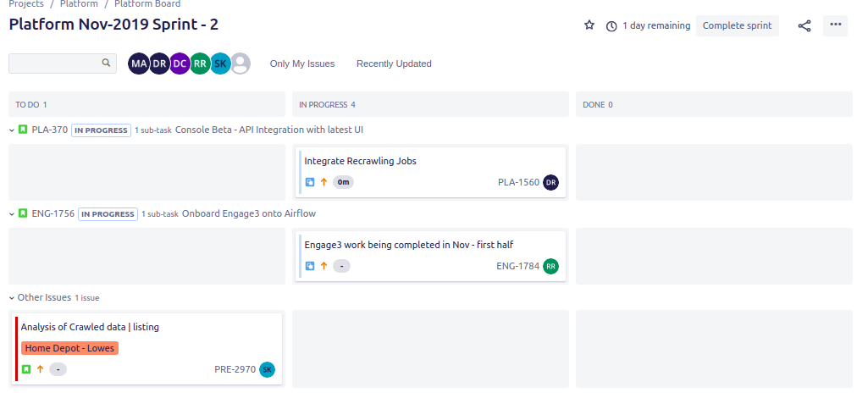Click the Complete sprint button

tap(738, 26)
